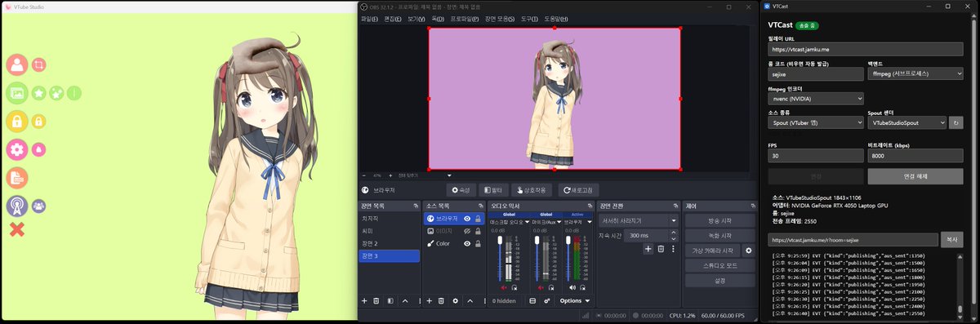
Task: Show the hidden 이미지 source via eye icon
Action: pyautogui.click(x=466, y=231)
